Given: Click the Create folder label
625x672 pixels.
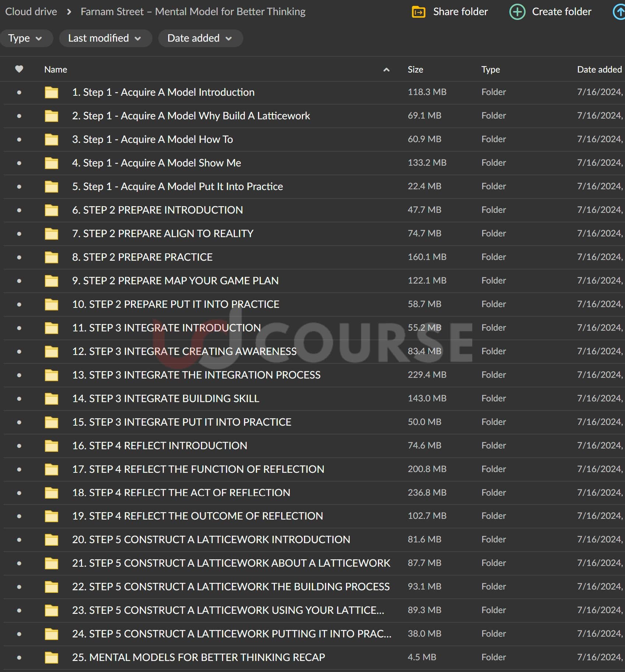Looking at the screenshot, I should coord(561,12).
